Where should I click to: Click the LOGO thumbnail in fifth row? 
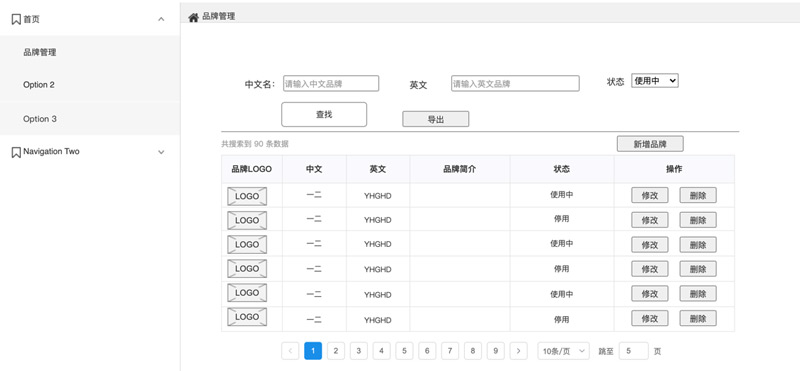click(247, 293)
